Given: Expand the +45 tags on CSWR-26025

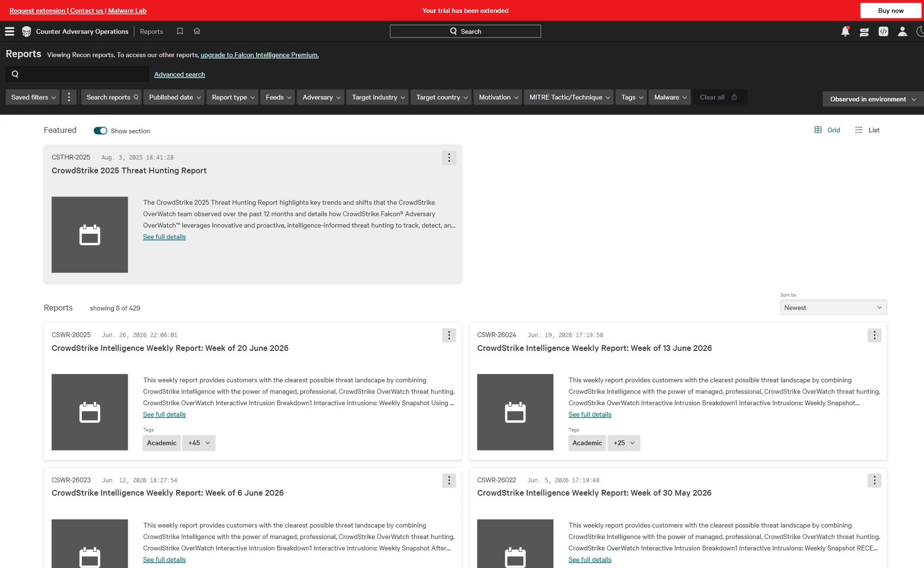Looking at the screenshot, I should tap(199, 443).
